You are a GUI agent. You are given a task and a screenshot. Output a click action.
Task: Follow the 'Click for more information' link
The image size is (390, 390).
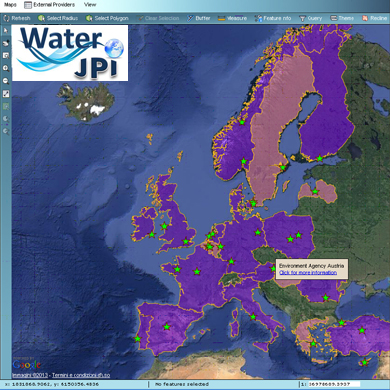click(x=308, y=273)
